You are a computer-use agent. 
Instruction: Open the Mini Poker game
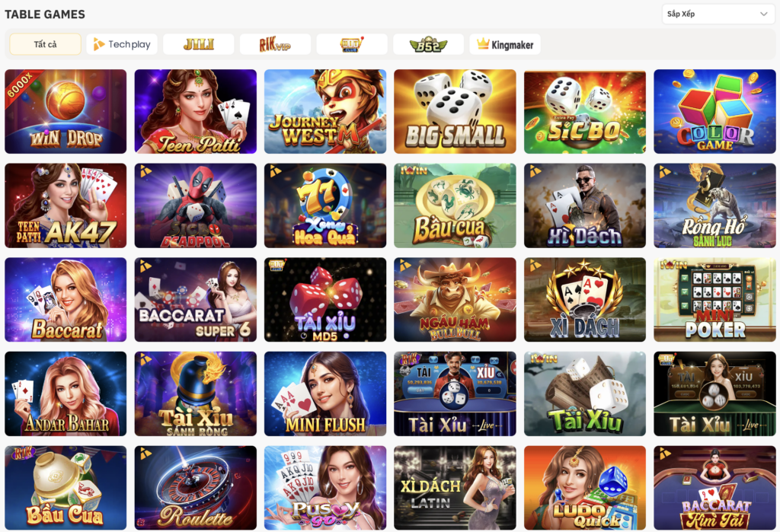(x=714, y=299)
